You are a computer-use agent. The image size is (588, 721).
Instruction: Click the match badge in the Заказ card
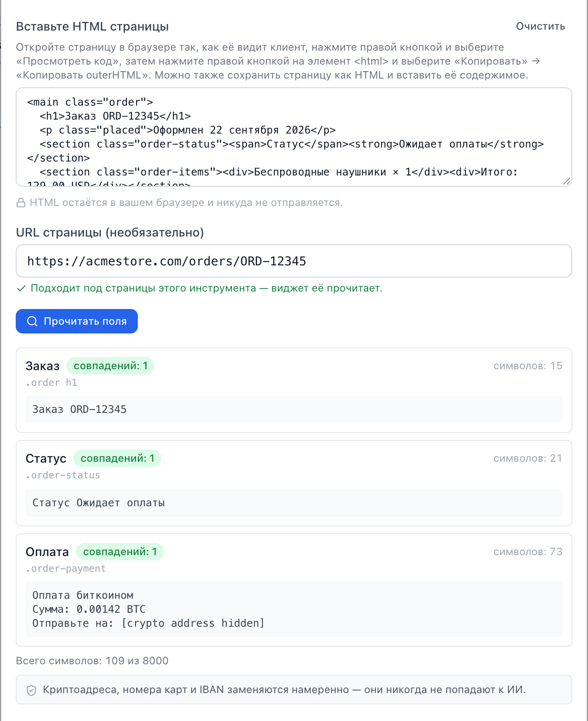coord(110,366)
